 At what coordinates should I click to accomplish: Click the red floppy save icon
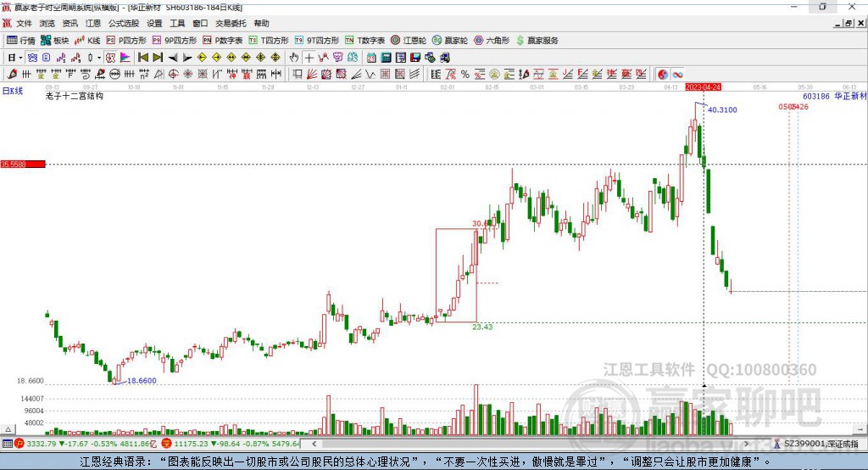pos(415,58)
